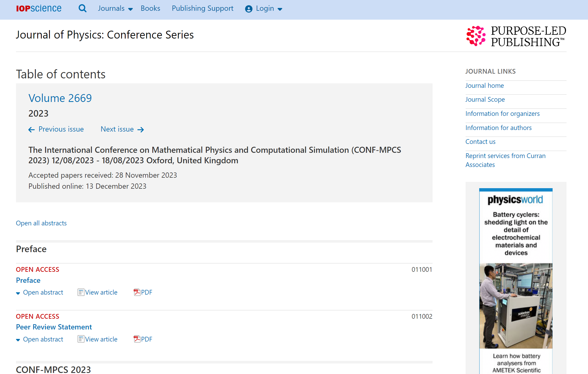Click the Purpose-Led Publishing logo
The height and width of the screenshot is (374, 588).
tap(515, 36)
